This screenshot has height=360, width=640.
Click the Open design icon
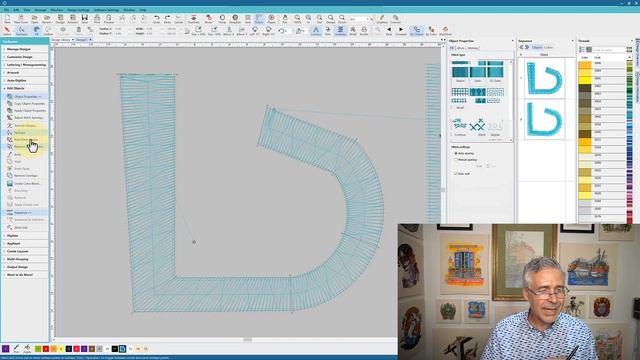[34, 18]
